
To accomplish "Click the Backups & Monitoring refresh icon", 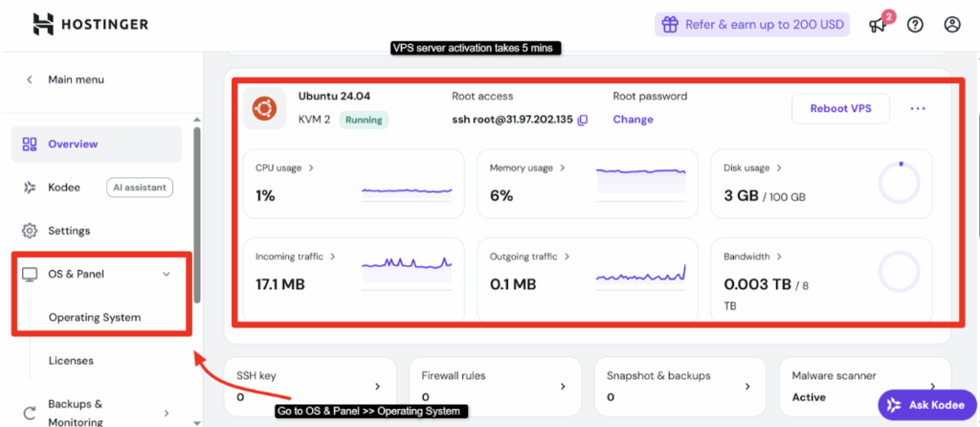I will point(30,414).
